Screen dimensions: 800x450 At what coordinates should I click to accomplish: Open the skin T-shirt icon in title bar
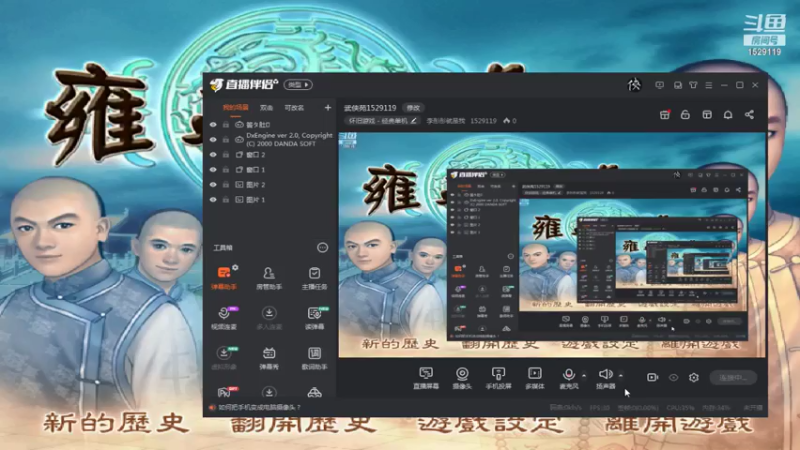click(693, 85)
